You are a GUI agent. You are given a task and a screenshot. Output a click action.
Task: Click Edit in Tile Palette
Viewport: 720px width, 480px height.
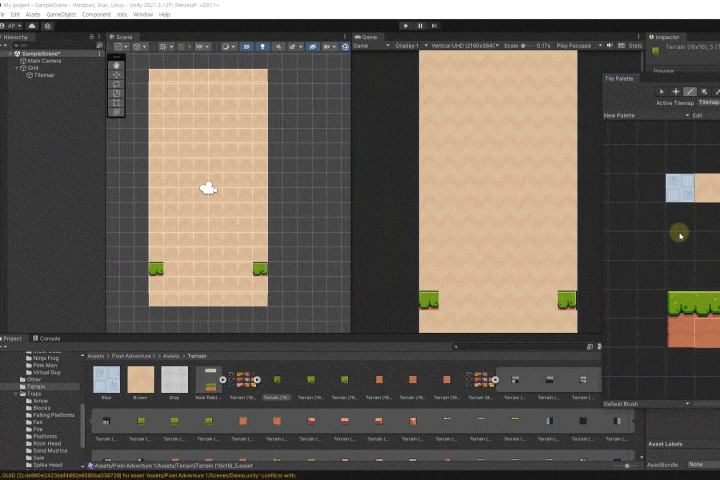click(697, 115)
